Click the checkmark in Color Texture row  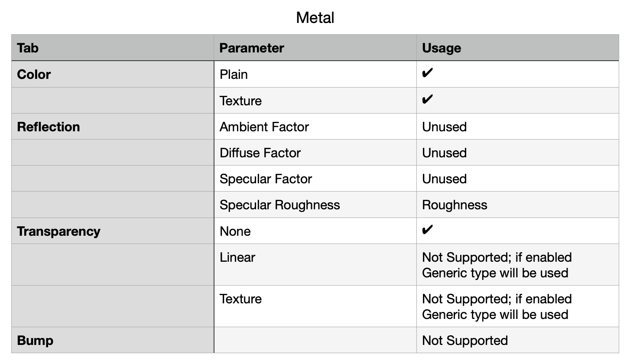coord(427,100)
